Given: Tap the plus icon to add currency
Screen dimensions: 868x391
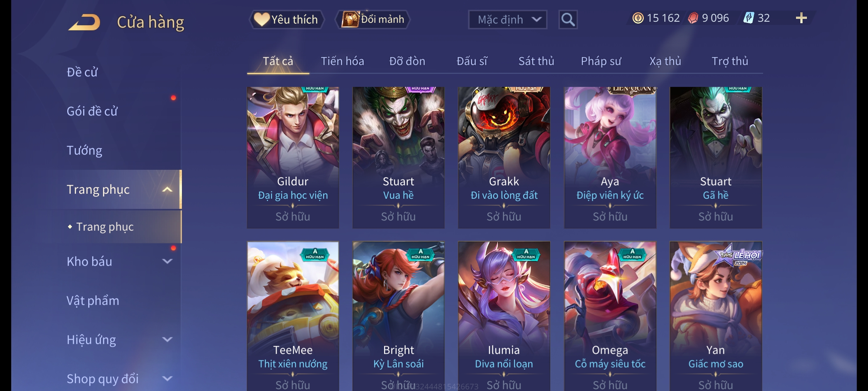Looking at the screenshot, I should [x=801, y=18].
